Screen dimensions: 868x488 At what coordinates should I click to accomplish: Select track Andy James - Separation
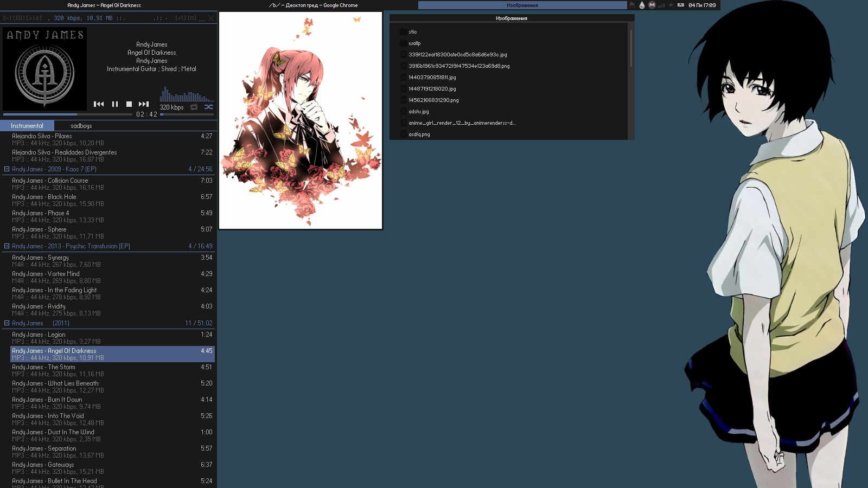[112, 452]
